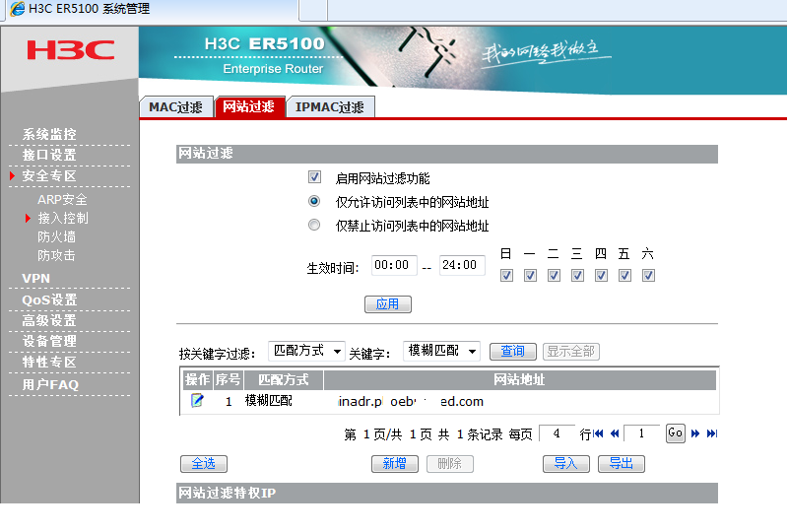This screenshot has width=788, height=532.
Task: Toggle the Friday (五) checkbox
Action: click(x=624, y=276)
